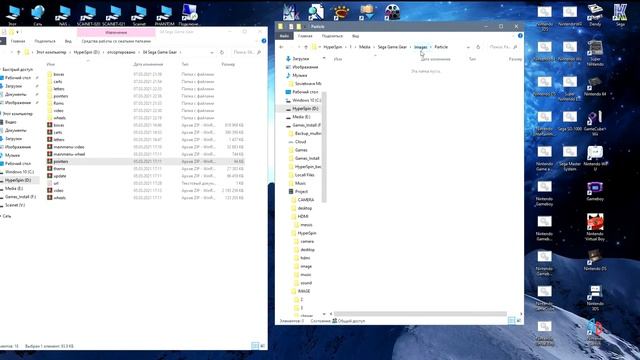Viewport: 640px width, 360px height.
Task: Go up one level in Particle window
Action: (306, 47)
